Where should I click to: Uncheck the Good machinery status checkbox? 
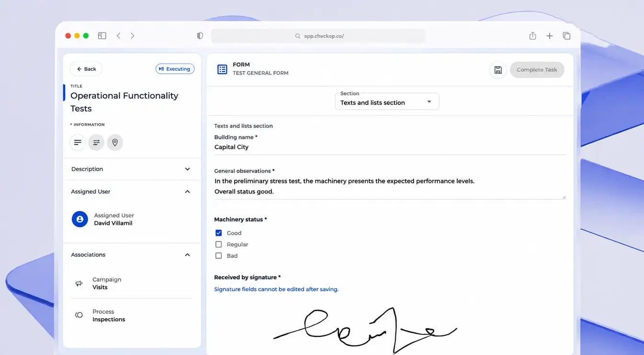pos(218,233)
